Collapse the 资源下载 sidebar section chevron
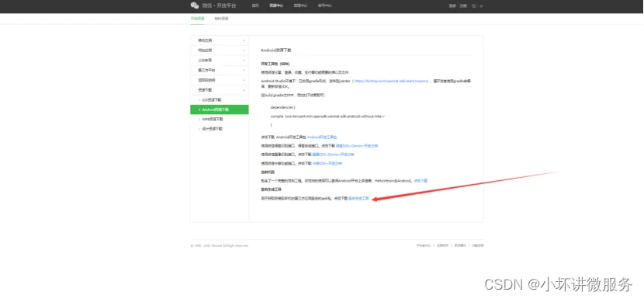Screen dimensions: 644x299 244,89
